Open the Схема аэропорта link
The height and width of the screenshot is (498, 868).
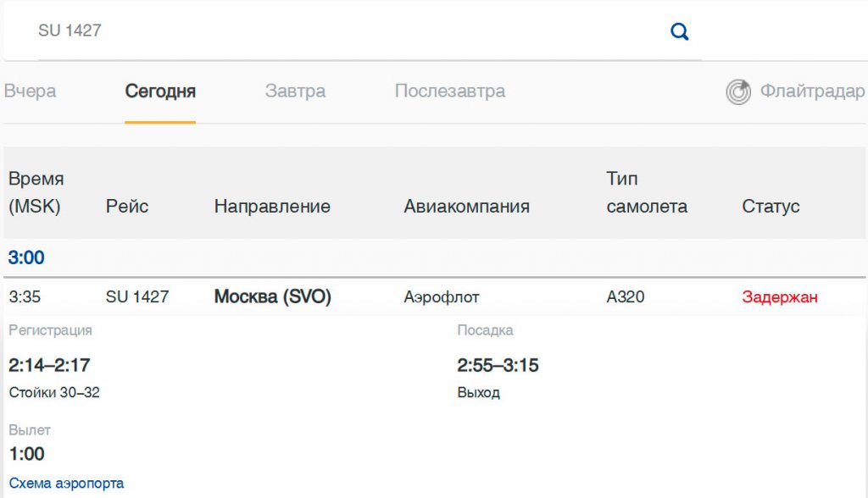pyautogui.click(x=66, y=484)
